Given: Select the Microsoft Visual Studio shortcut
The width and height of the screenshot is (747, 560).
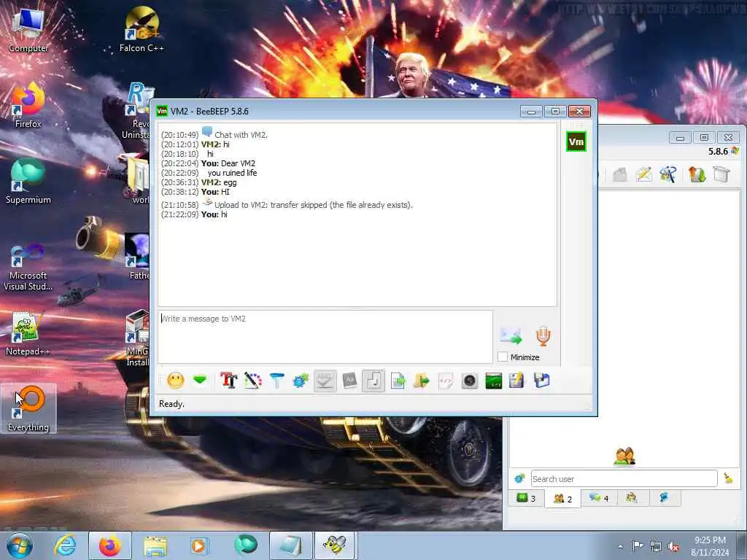Looking at the screenshot, I should coord(28,267).
